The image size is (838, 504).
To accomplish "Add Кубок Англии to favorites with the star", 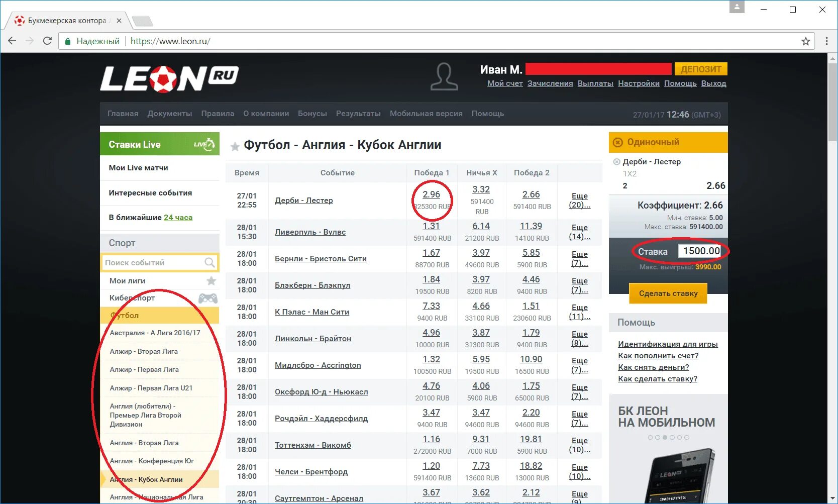I will coord(235,146).
